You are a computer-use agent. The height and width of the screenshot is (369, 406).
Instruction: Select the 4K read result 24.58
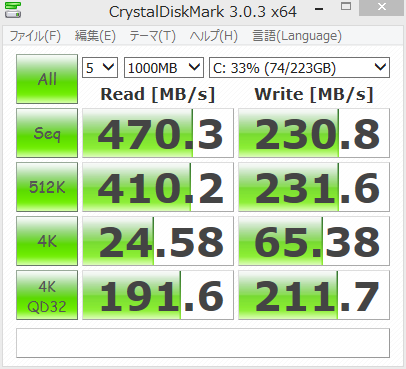(158, 241)
